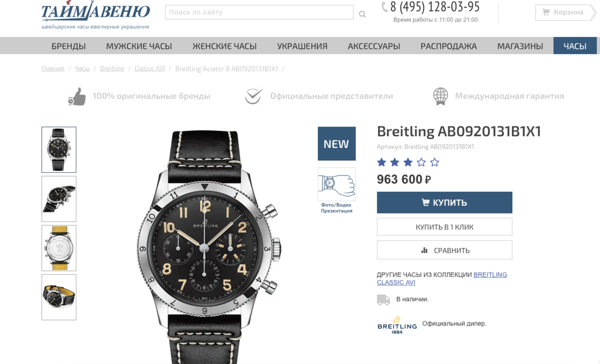
Task: Click the Breitling 1884 dealer logo
Action: point(397,325)
